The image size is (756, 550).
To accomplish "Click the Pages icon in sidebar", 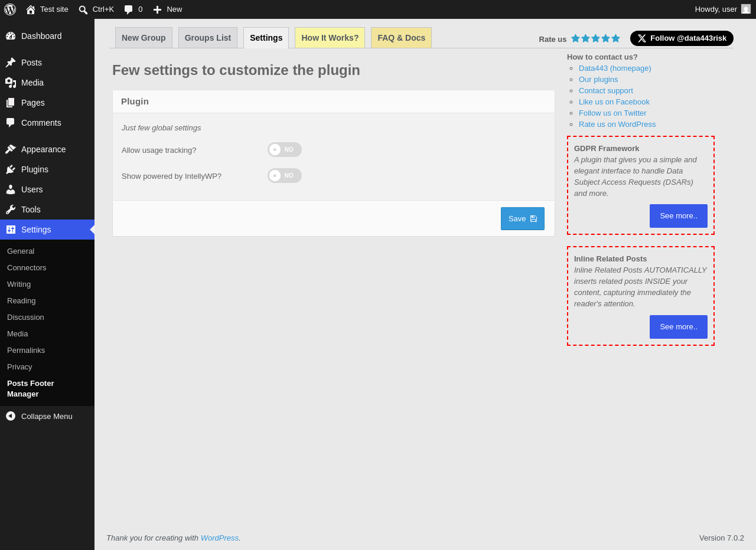I will [11, 103].
